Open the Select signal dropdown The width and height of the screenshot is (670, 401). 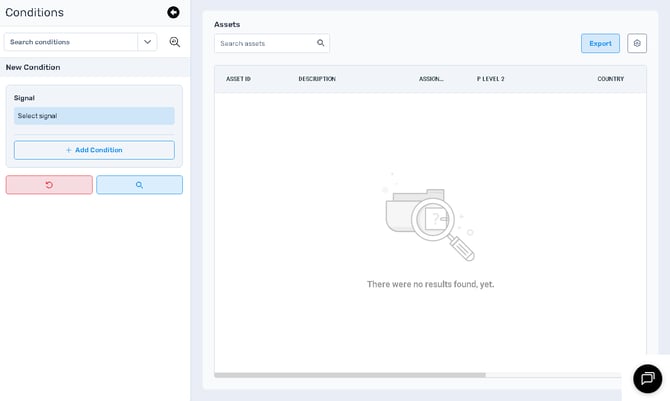tap(94, 116)
